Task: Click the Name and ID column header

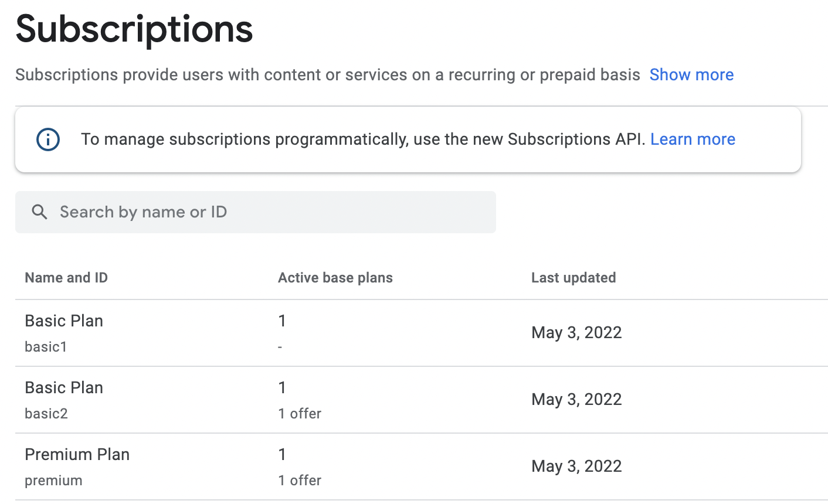Action: point(66,278)
